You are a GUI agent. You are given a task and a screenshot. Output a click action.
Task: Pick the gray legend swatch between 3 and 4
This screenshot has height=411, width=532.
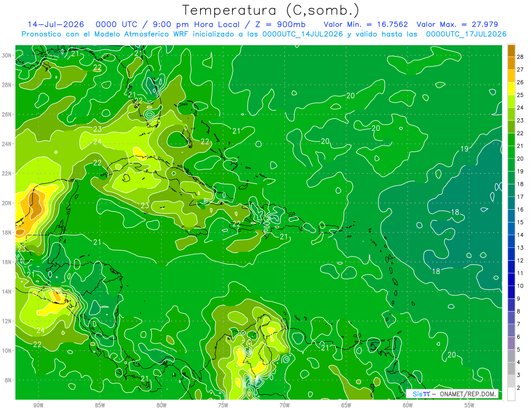click(x=511, y=368)
